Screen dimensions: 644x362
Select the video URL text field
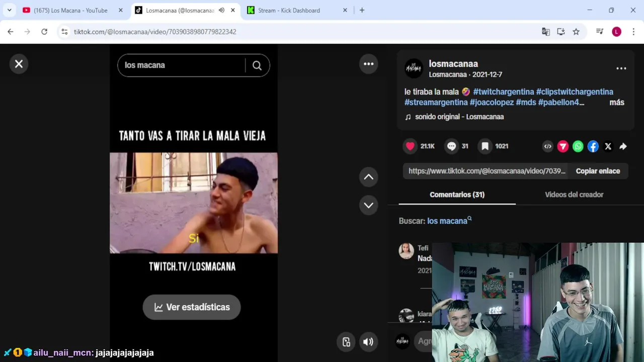click(x=486, y=171)
